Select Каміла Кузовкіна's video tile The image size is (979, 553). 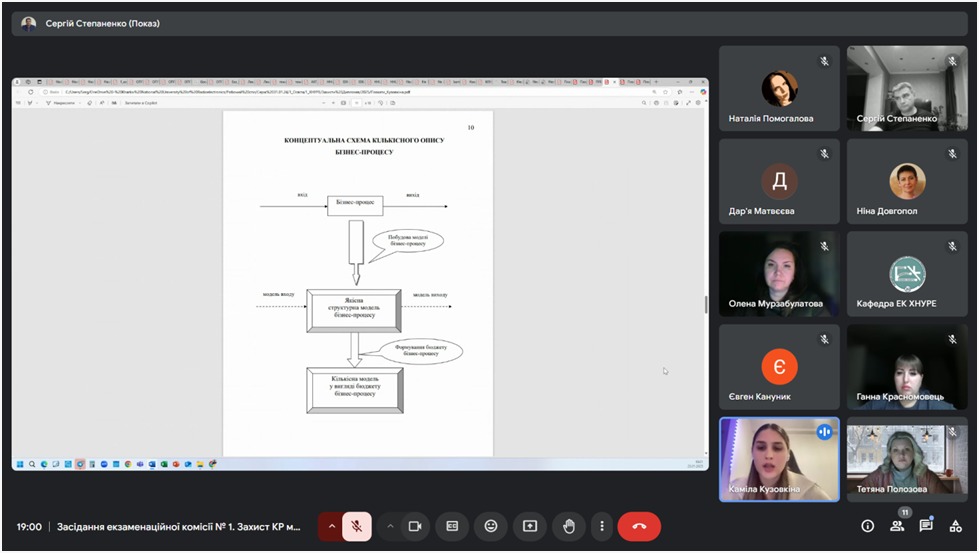point(779,459)
